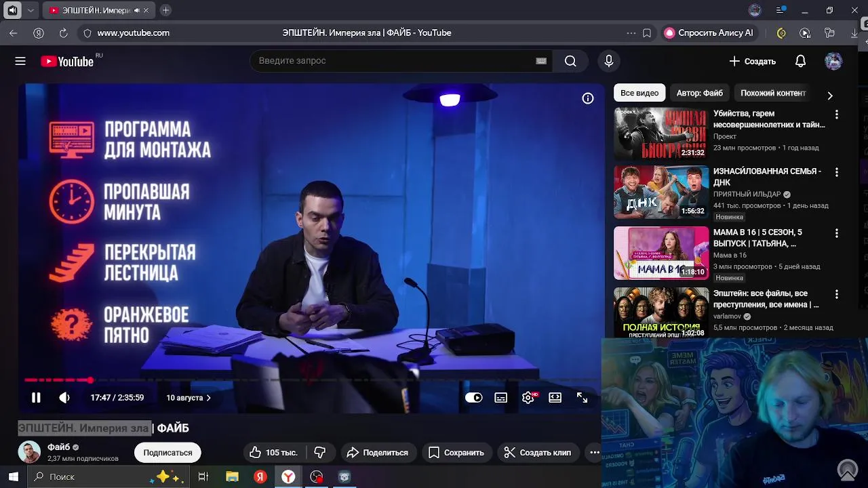Select the Похожий контент filter chip
This screenshot has width=868, height=488.
click(x=773, y=93)
